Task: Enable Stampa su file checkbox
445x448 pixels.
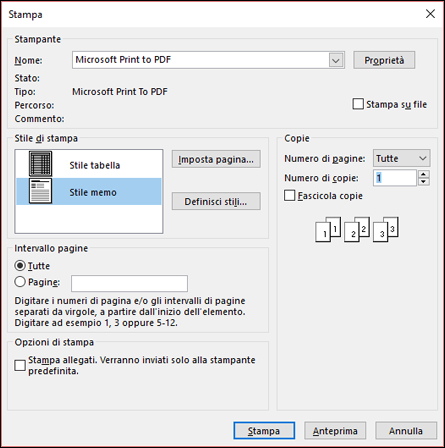Action: tap(358, 104)
